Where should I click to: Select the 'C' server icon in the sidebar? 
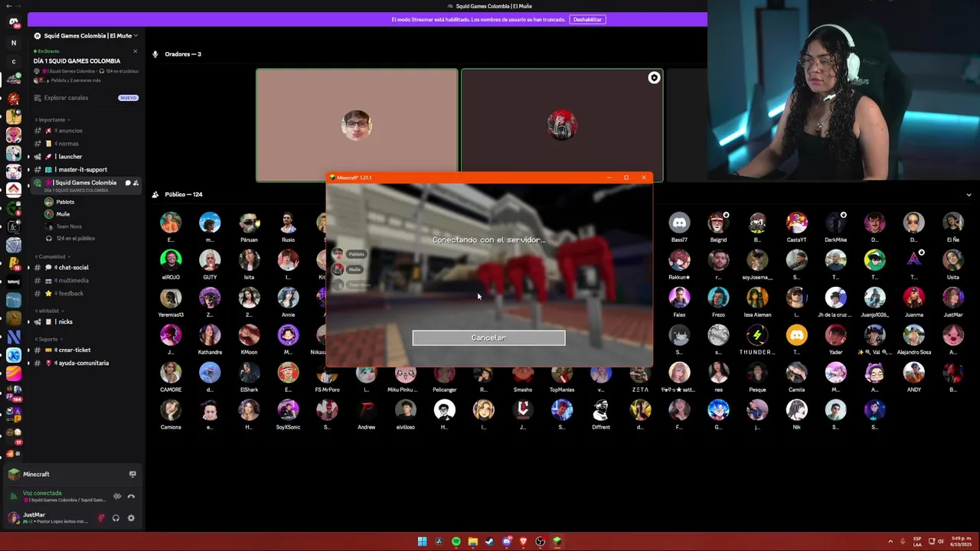tap(13, 61)
